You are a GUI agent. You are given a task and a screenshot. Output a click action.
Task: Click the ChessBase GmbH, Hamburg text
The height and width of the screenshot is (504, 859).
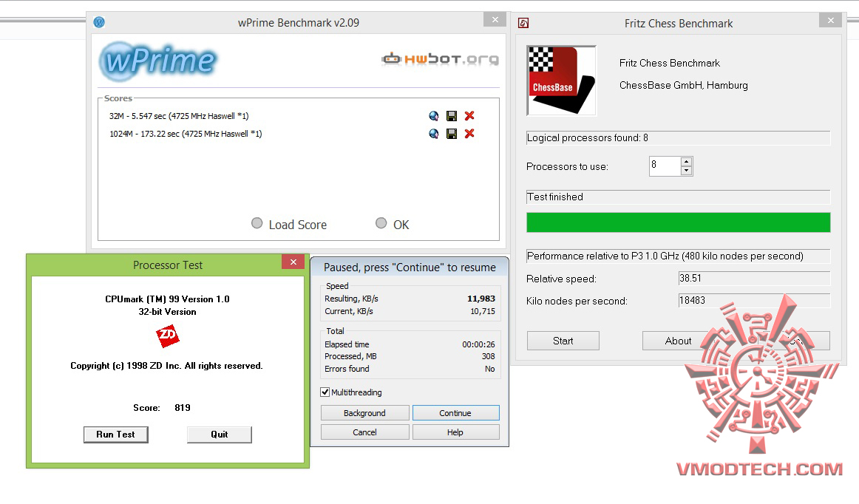[684, 86]
